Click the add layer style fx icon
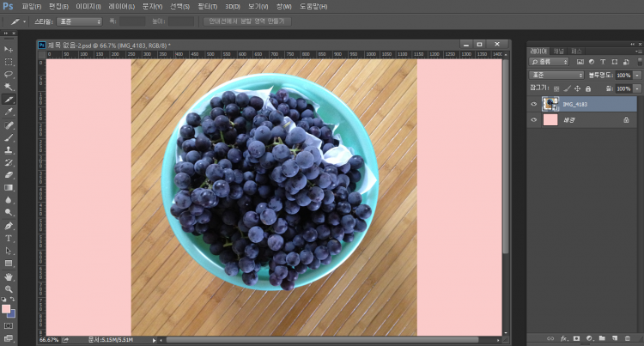Viewport: 644px width, 346px height. pyautogui.click(x=563, y=337)
